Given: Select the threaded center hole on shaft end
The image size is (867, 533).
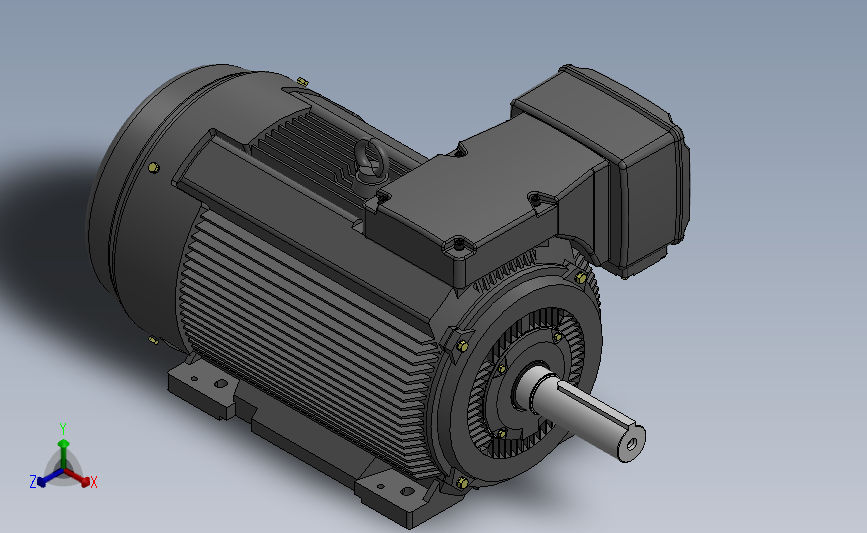Looking at the screenshot, I should [631, 443].
